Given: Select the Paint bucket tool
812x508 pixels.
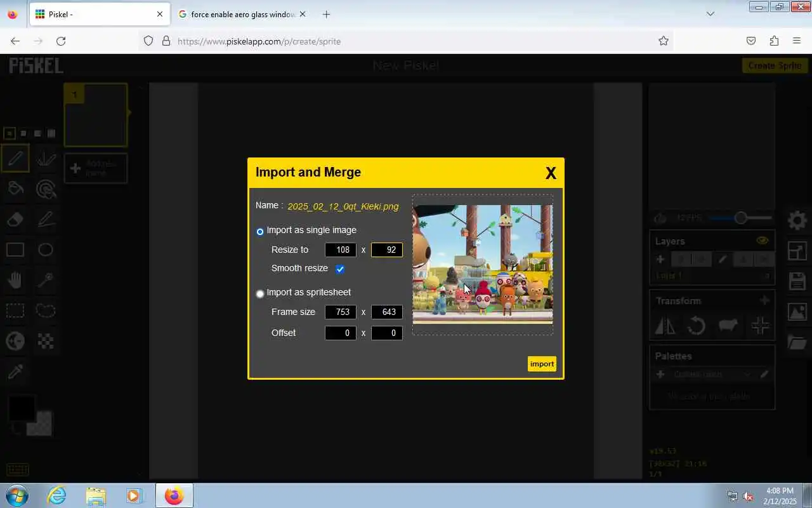Looking at the screenshot, I should [x=15, y=189].
